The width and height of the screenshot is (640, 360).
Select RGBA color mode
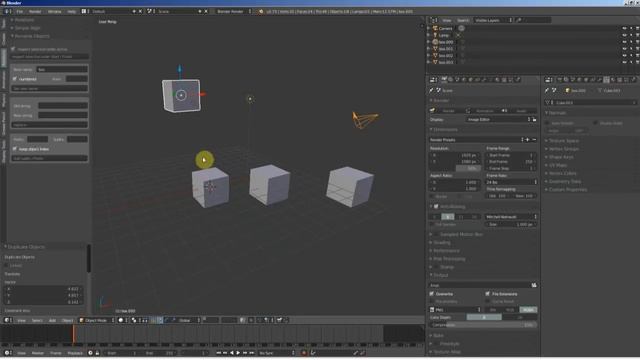[528, 310]
